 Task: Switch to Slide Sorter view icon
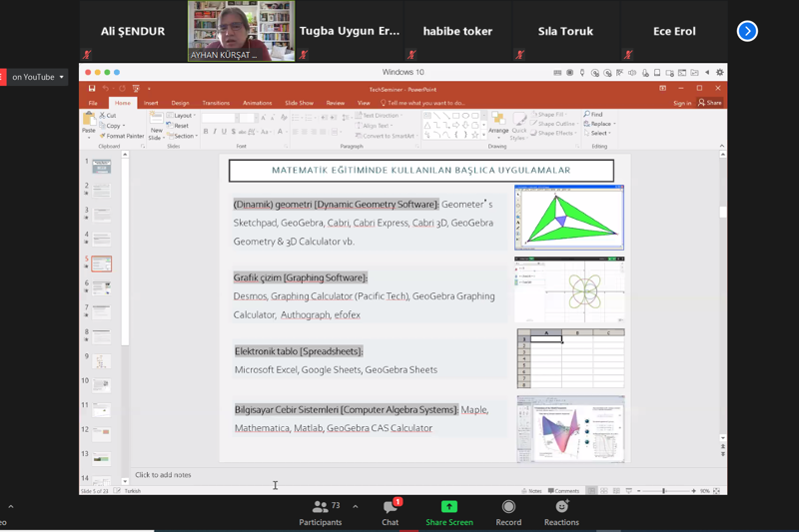tap(604, 491)
